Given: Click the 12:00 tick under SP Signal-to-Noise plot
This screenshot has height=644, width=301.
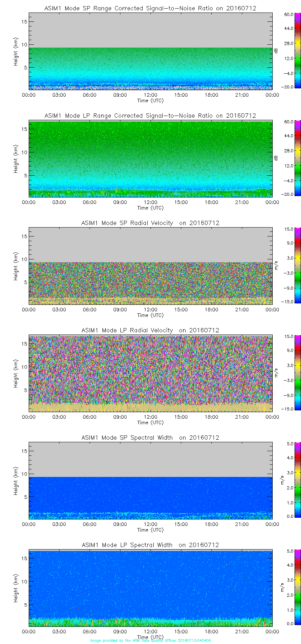Looking at the screenshot, I should [x=150, y=95].
